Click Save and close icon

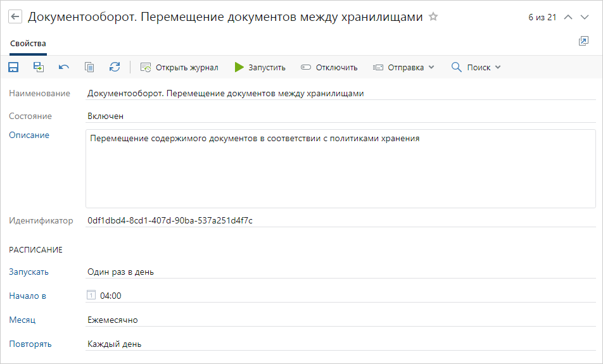[39, 67]
